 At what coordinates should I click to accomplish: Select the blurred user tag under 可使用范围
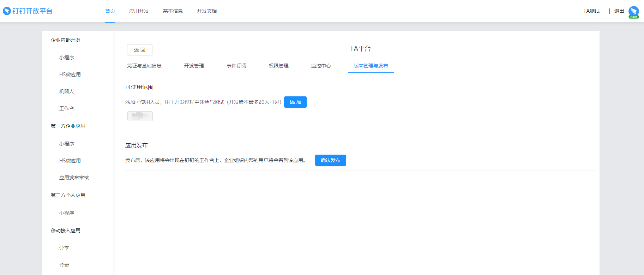click(140, 116)
